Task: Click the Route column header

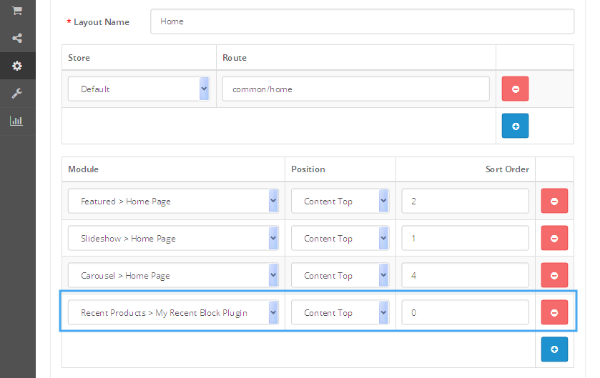Action: 234,58
